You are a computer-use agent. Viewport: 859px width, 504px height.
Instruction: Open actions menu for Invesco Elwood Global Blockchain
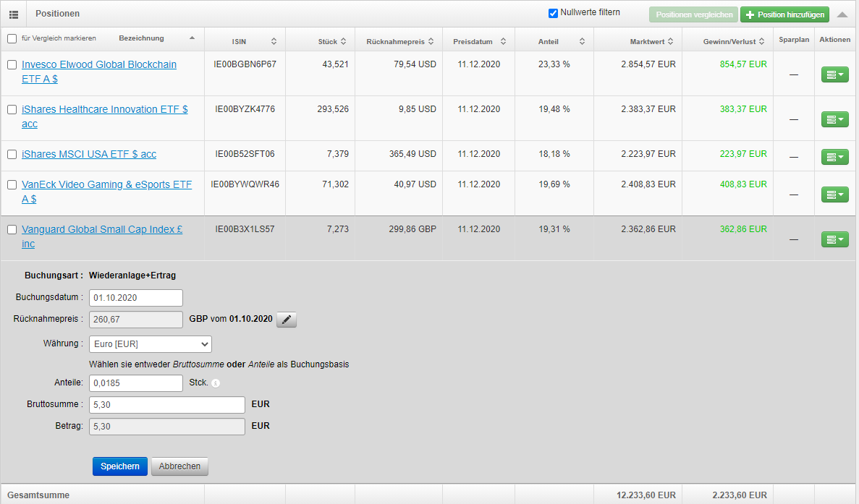tap(834, 74)
